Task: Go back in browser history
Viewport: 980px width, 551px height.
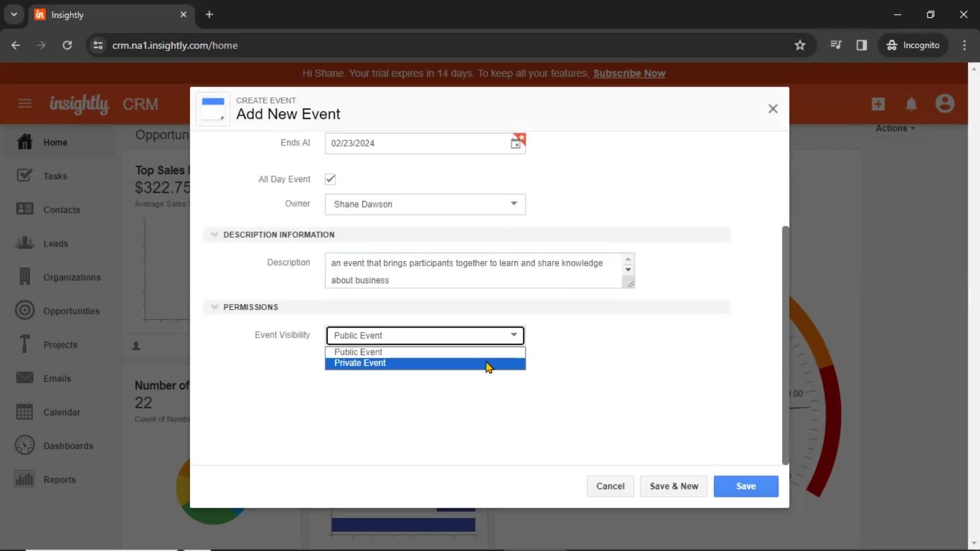Action: [16, 45]
